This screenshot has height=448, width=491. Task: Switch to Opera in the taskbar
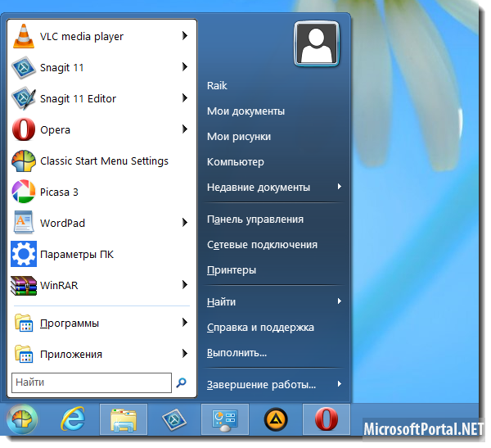click(326, 419)
